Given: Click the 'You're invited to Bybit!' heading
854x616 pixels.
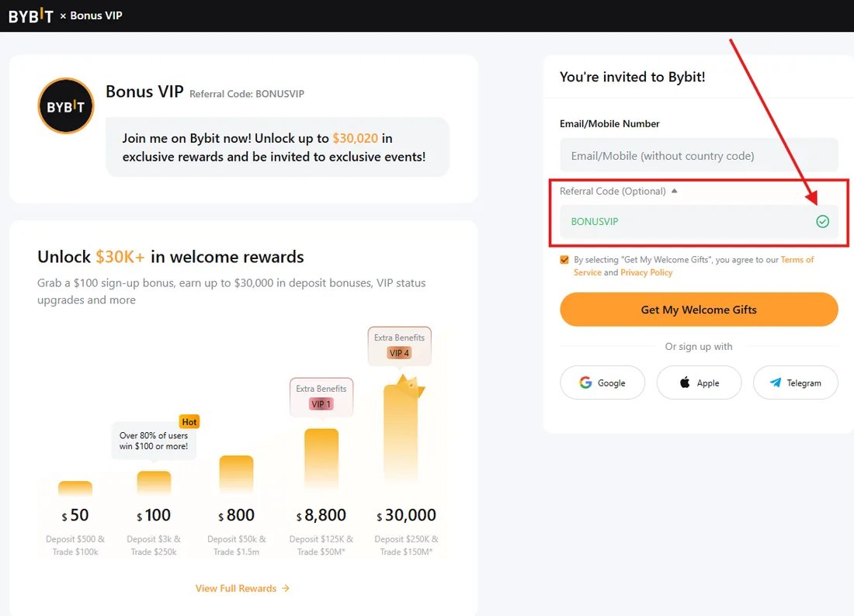Looking at the screenshot, I should coord(632,77).
